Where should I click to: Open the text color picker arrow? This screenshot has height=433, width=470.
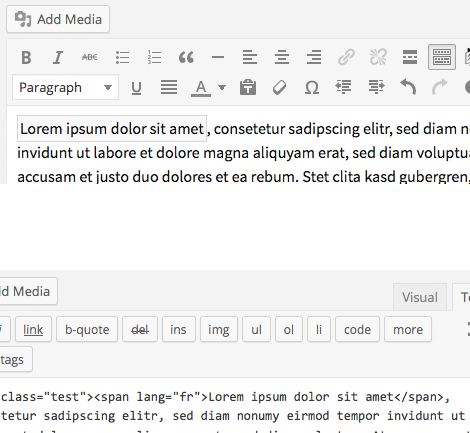(222, 88)
